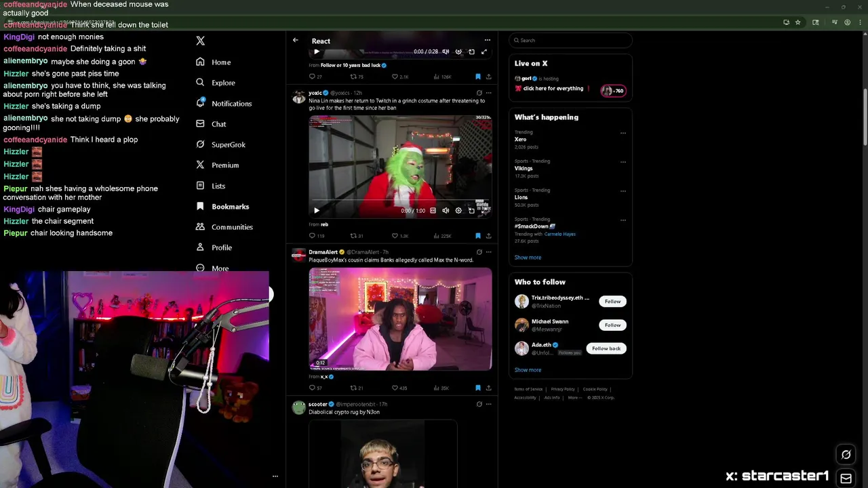Go to Home in the X sidebar
868x488 pixels.
tap(214, 62)
